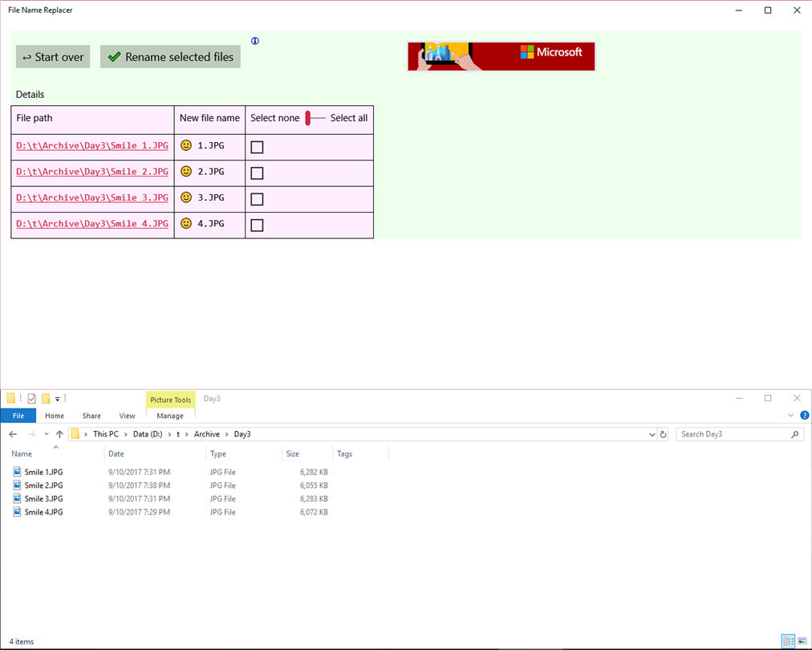
Task: Expand chevron after This PC breadcrumb
Action: tap(126, 434)
